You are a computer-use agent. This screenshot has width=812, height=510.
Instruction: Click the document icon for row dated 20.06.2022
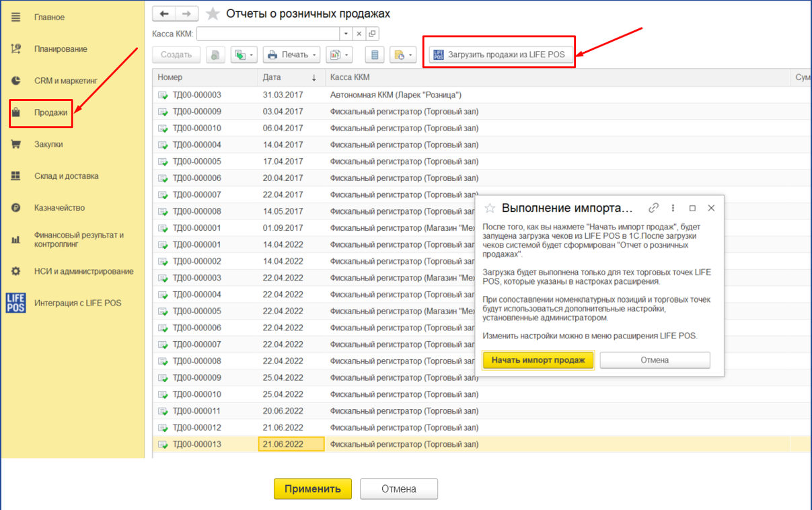pos(163,411)
